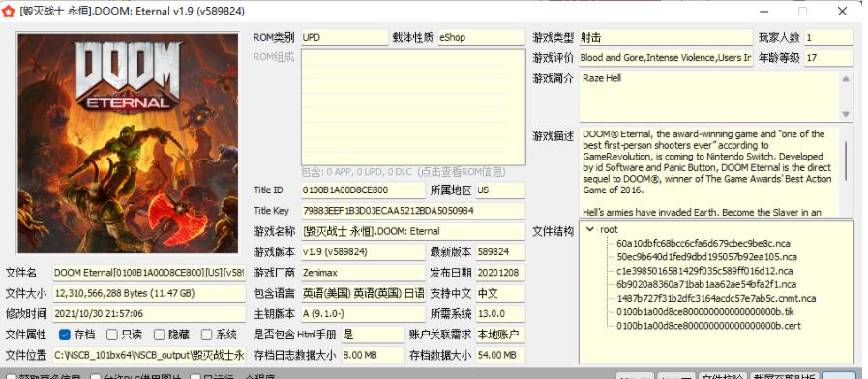Select the .cert certificate file in tree
This screenshot has height=379, width=868.
[708, 326]
